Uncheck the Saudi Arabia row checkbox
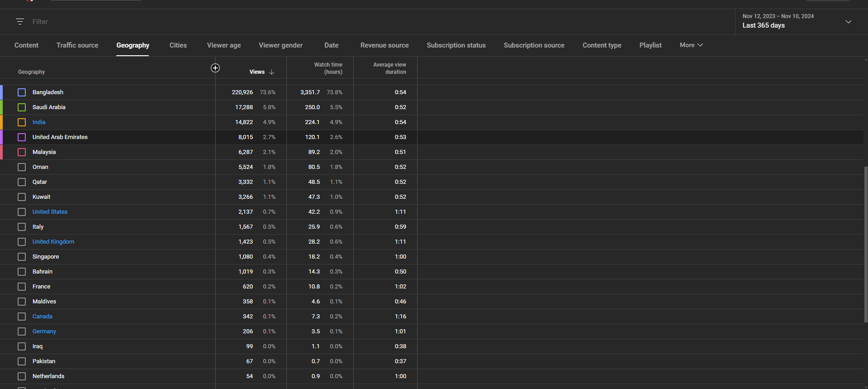This screenshot has width=868, height=389. (22, 107)
